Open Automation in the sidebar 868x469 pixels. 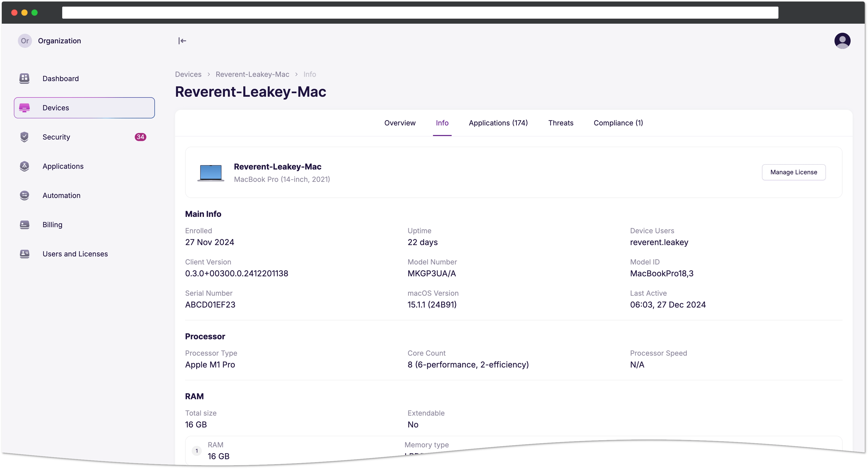pos(84,195)
